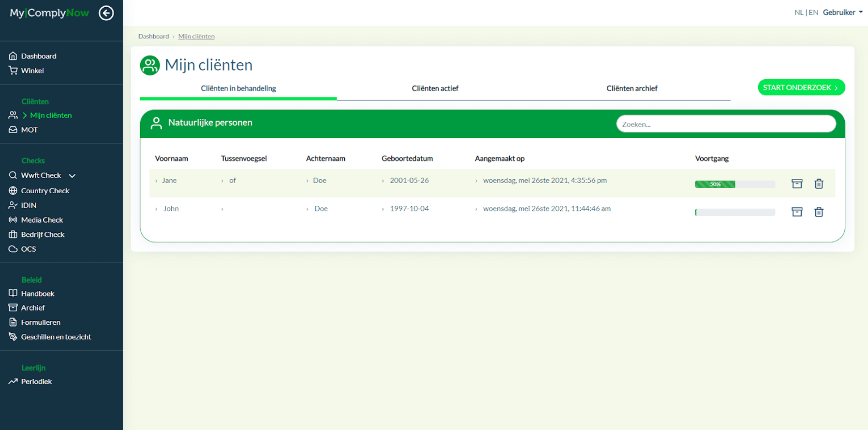The height and width of the screenshot is (430, 868).
Task: Click the Dashboard breadcrumb link
Action: coord(153,36)
